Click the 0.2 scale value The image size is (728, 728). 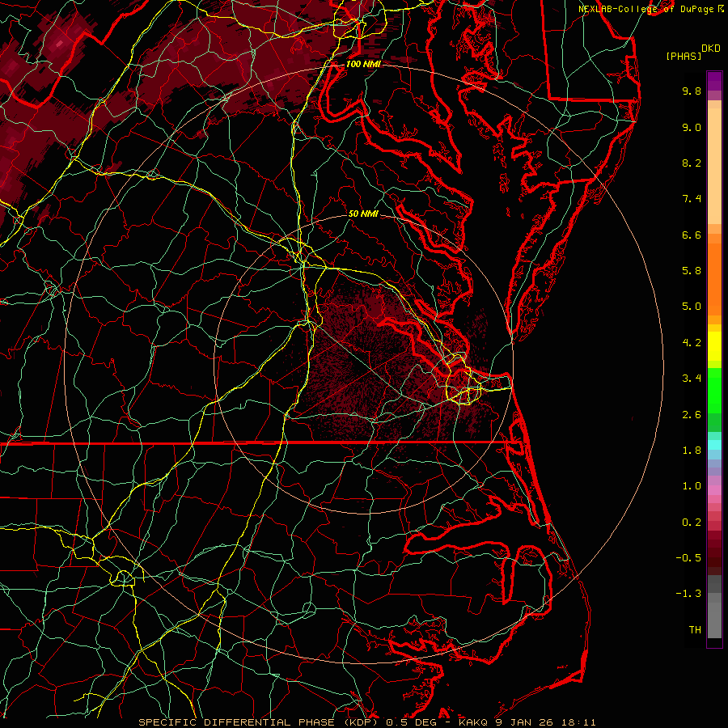(x=692, y=523)
